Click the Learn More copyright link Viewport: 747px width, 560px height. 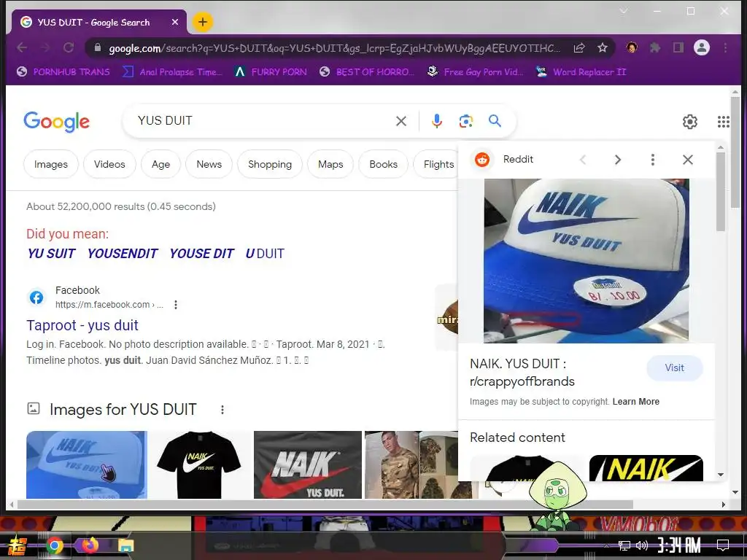636,402
